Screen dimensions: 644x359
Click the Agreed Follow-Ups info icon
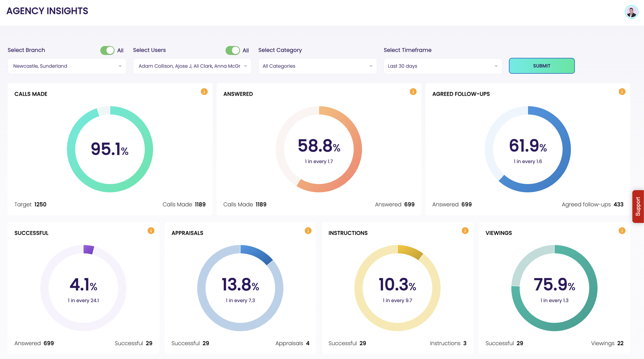click(x=622, y=92)
